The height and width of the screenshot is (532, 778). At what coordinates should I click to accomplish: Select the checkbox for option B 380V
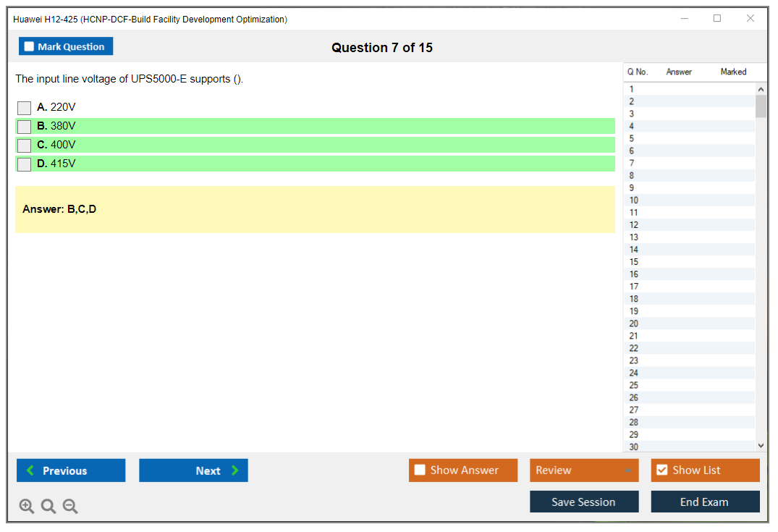pyautogui.click(x=25, y=127)
